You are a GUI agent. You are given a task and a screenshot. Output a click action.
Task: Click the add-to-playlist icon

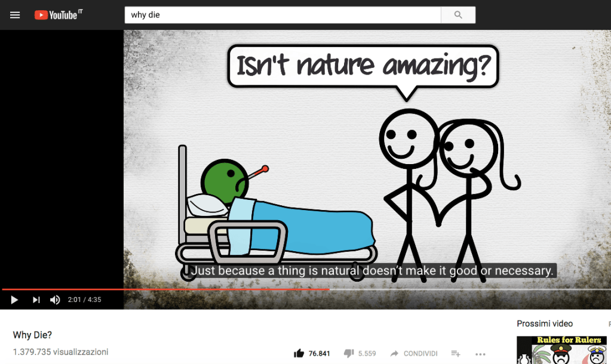pos(456,353)
